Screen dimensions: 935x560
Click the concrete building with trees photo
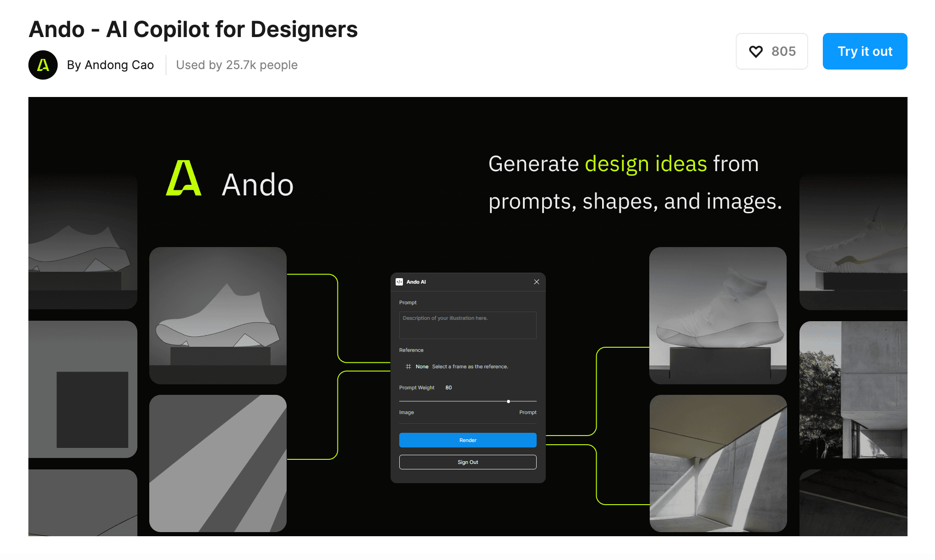tap(853, 389)
